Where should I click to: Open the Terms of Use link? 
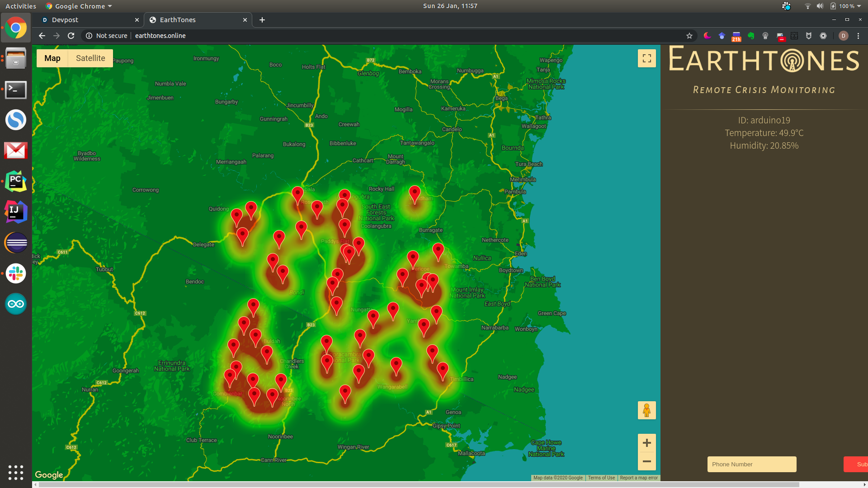pyautogui.click(x=601, y=478)
